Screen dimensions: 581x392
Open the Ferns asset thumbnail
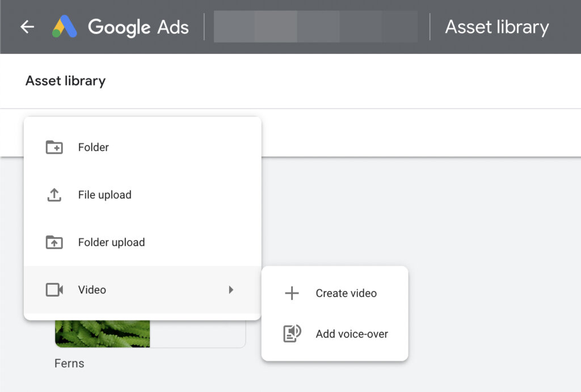[x=103, y=332]
